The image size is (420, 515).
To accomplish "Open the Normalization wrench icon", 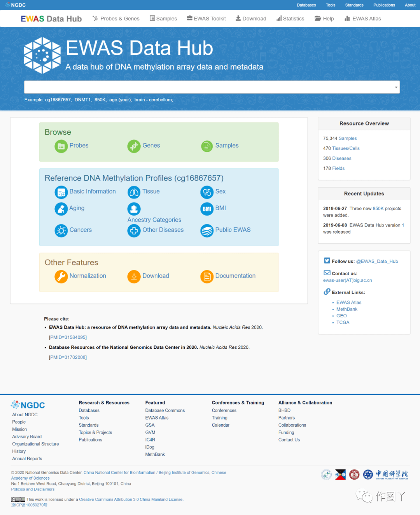I will tap(61, 276).
